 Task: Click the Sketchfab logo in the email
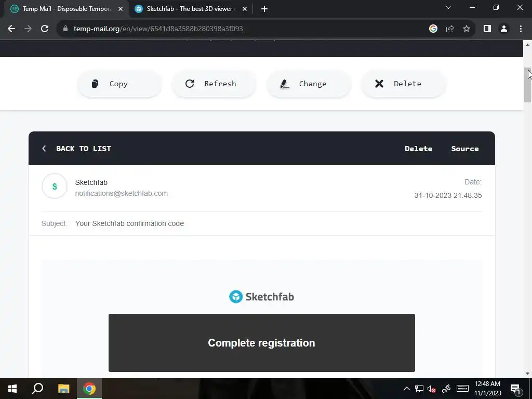[x=262, y=297]
